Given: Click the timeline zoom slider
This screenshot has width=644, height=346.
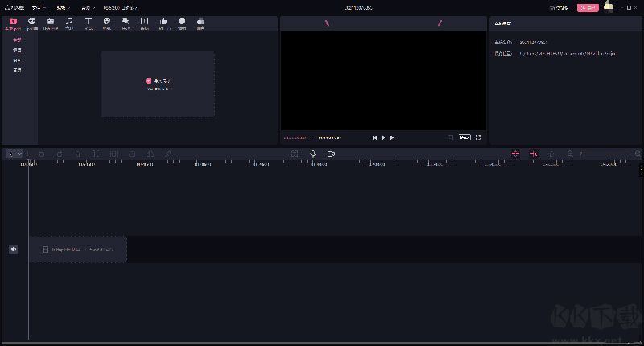Looking at the screenshot, I should pos(604,154).
